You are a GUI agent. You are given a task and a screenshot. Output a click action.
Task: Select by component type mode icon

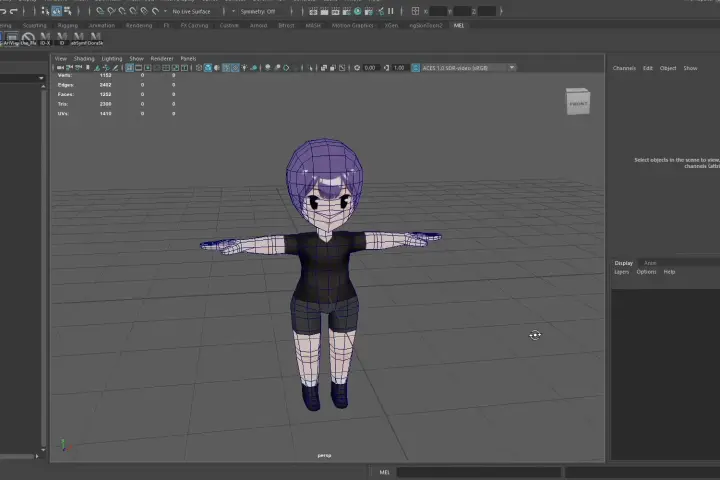tap(68, 11)
